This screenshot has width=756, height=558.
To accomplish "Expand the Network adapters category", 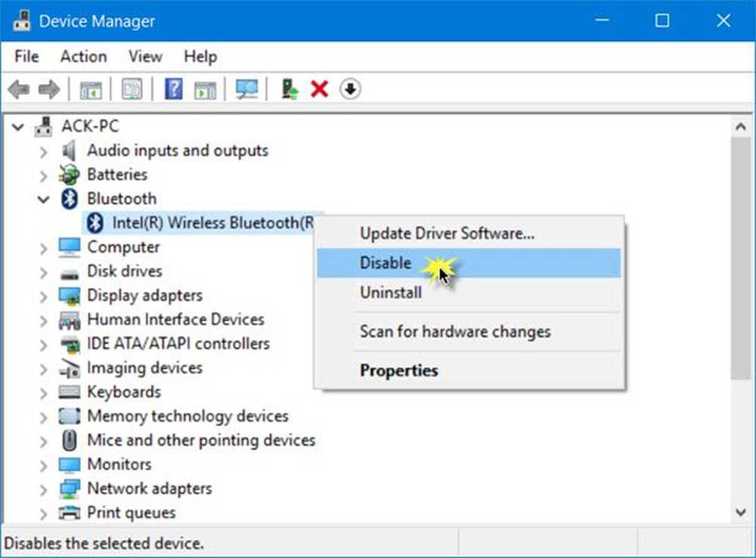I will (43, 489).
